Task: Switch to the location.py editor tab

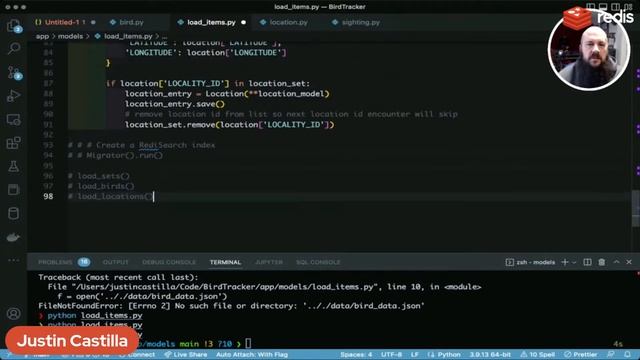Action: 289,22
